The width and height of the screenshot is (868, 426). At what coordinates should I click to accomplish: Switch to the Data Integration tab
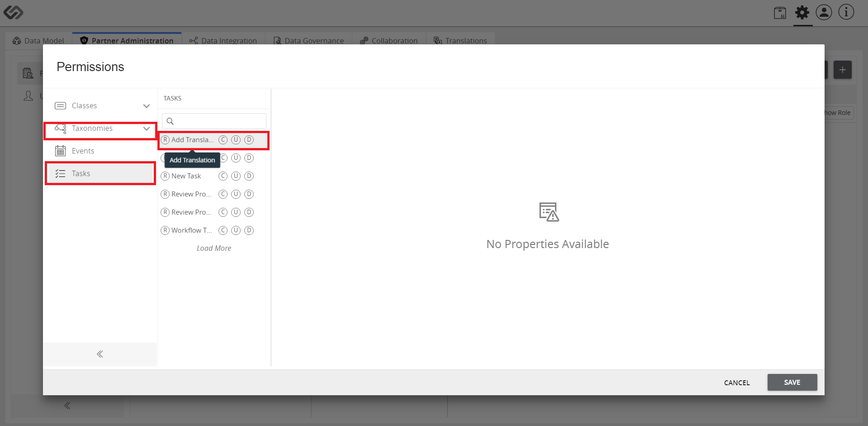[223, 40]
